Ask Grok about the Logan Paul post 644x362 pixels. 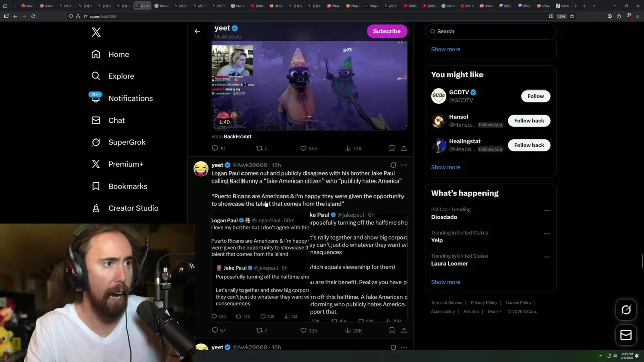(393, 165)
